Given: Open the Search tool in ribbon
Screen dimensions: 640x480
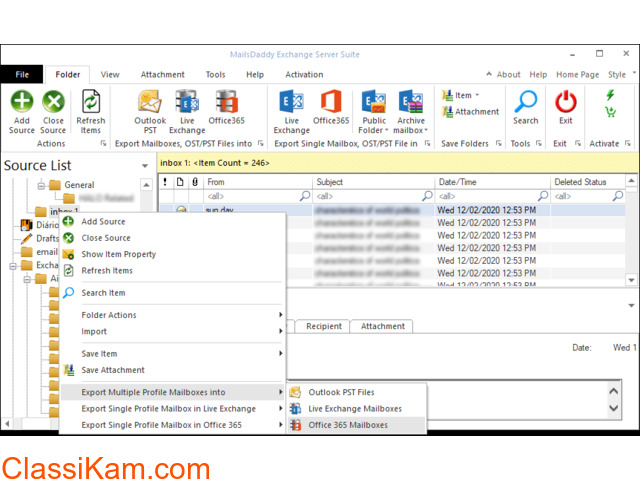Looking at the screenshot, I should click(525, 108).
